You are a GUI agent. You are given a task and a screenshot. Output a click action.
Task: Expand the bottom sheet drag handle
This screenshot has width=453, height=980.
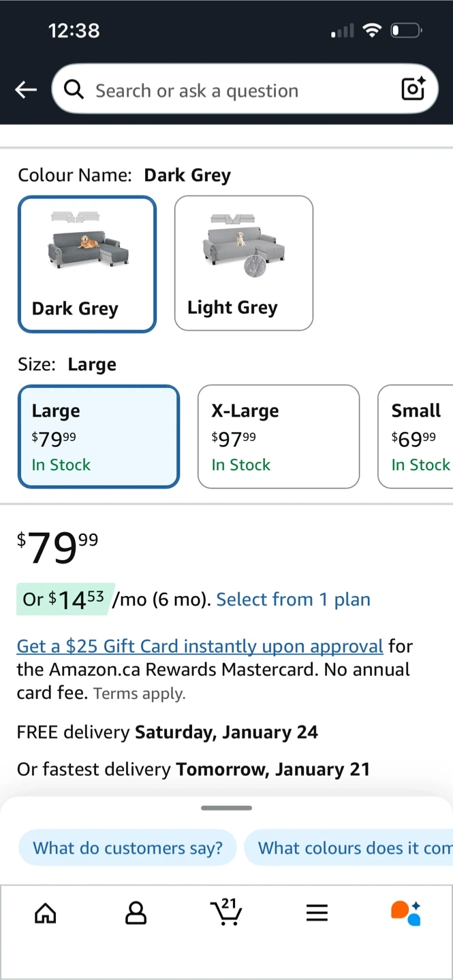(226, 808)
